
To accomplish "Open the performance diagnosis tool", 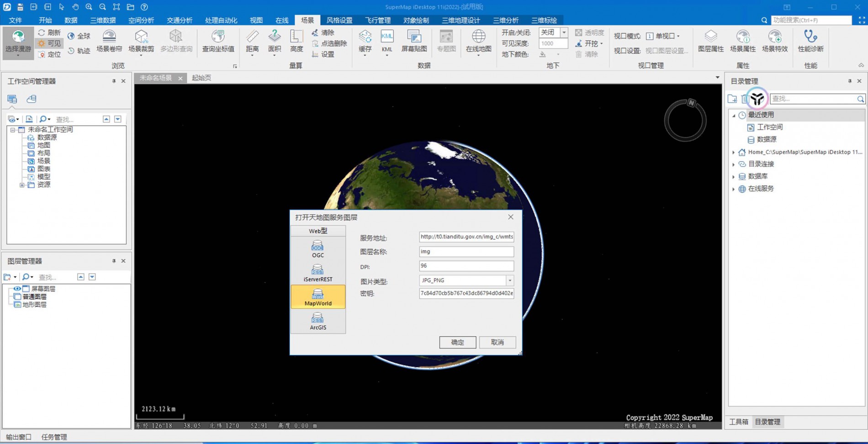I will point(810,40).
